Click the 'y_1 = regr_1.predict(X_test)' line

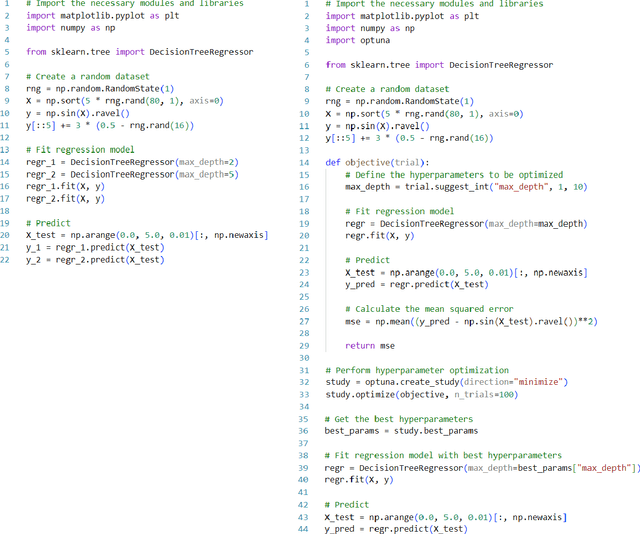95,248
